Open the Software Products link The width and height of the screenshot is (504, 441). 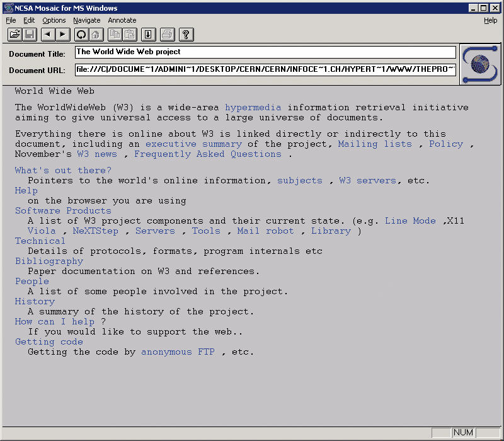63,211
